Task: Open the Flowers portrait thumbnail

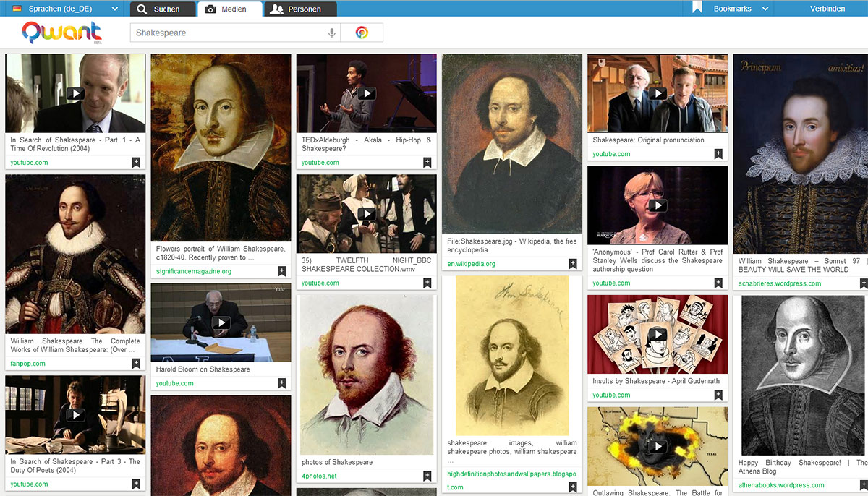Action: [221, 147]
